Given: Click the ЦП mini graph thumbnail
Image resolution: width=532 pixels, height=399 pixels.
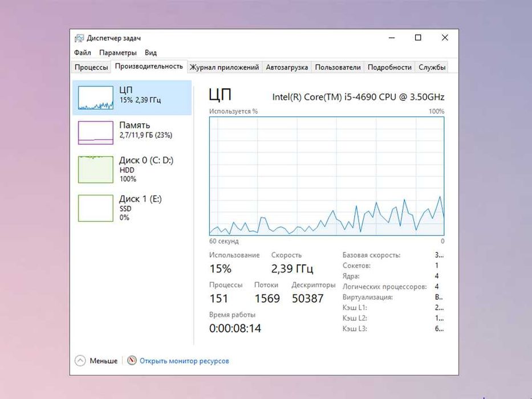Looking at the screenshot, I should 96,97.
